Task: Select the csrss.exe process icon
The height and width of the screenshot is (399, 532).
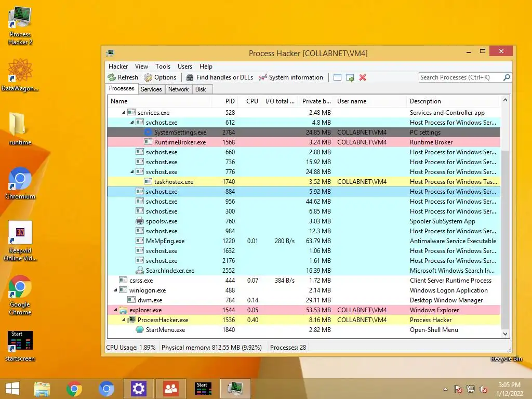Action: point(123,280)
